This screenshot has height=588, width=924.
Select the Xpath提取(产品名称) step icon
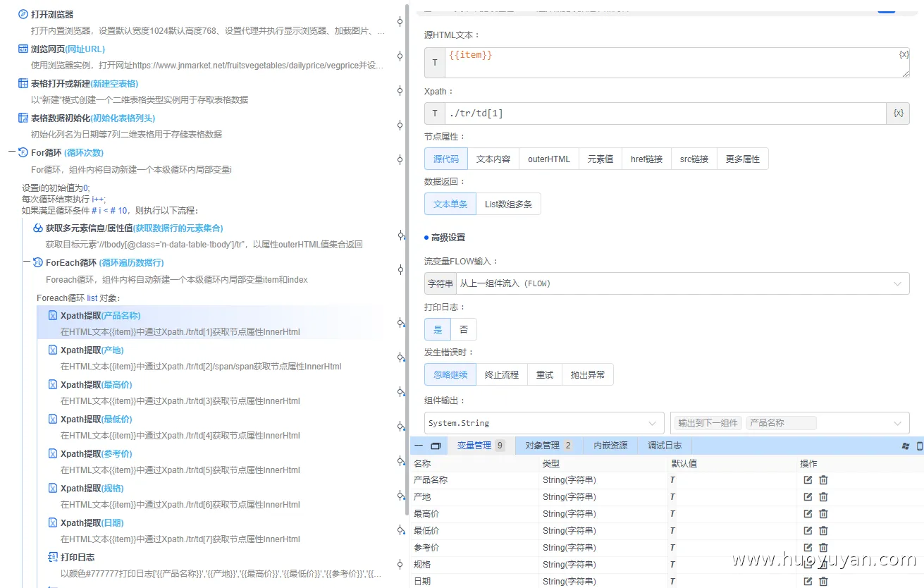[x=53, y=315]
